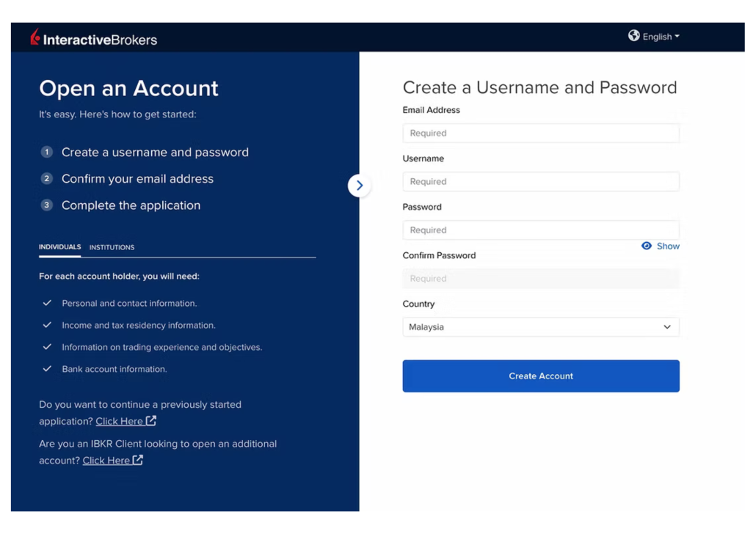Click the 'Confirm Password' label
The height and width of the screenshot is (534, 756).
point(439,255)
